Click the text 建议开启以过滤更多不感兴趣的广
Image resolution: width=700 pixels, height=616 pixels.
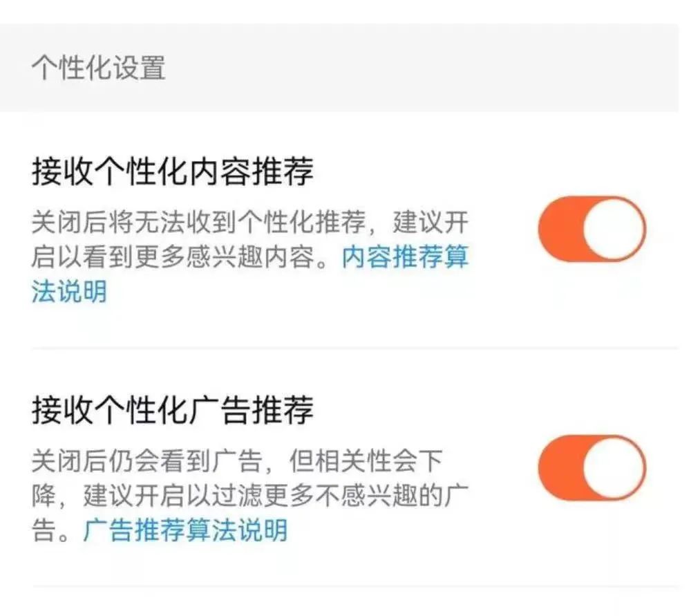(x=272, y=496)
